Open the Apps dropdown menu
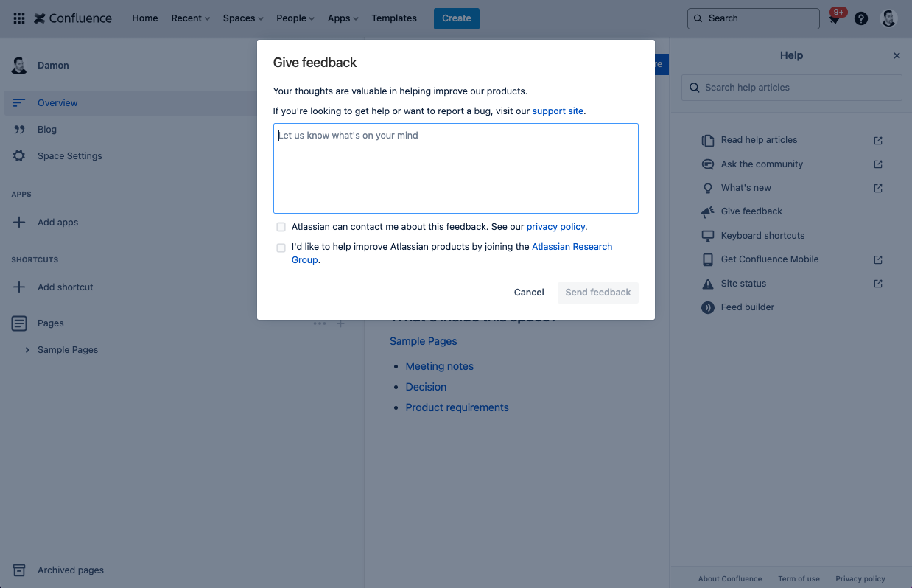This screenshot has width=912, height=588. 343,18
